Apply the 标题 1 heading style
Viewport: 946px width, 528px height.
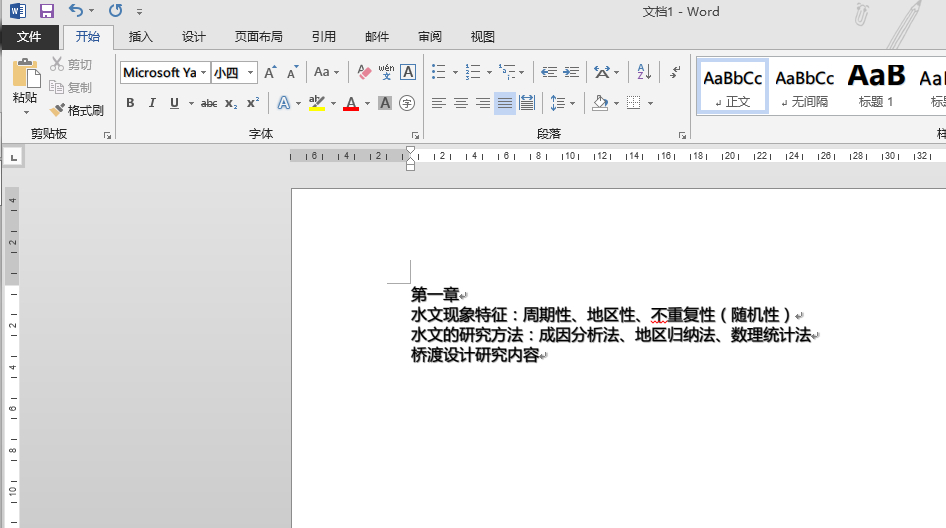click(x=876, y=85)
